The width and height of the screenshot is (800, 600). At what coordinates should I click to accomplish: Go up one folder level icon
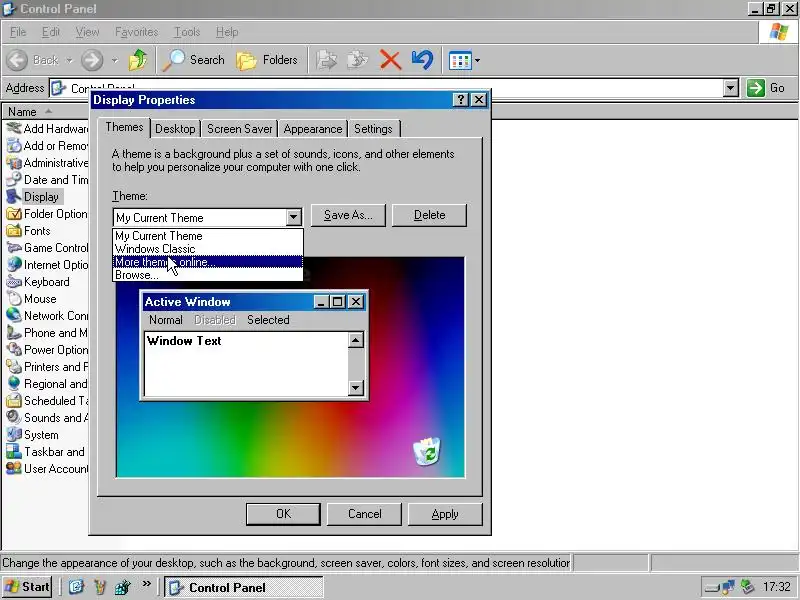pos(137,60)
